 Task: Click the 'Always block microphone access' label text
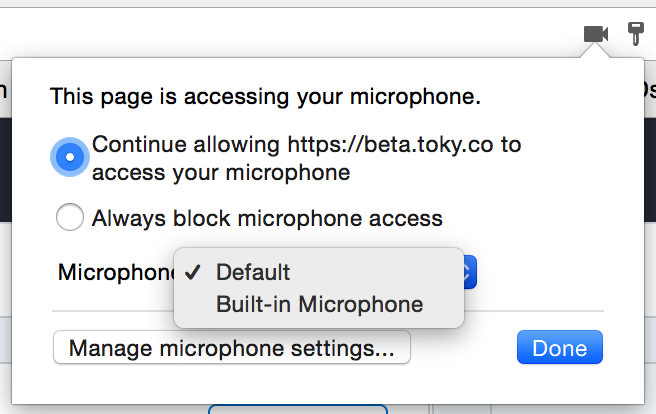[267, 217]
